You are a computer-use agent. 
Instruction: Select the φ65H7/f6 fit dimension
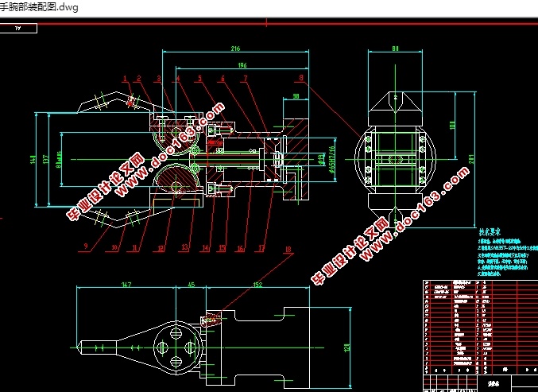click(x=331, y=159)
